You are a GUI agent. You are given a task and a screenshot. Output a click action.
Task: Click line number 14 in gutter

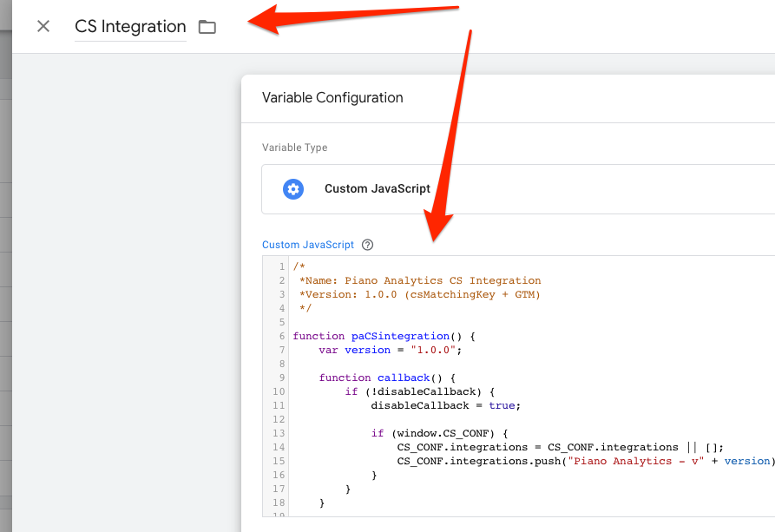(x=279, y=447)
